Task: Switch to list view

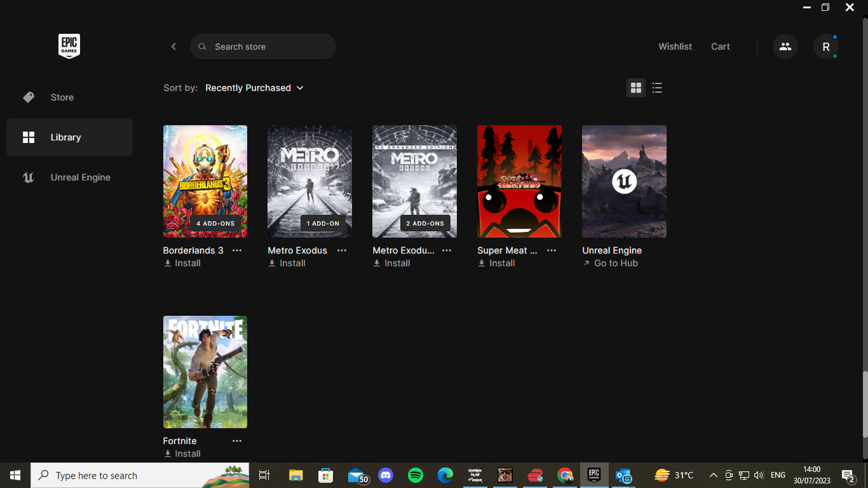Action: pos(657,88)
